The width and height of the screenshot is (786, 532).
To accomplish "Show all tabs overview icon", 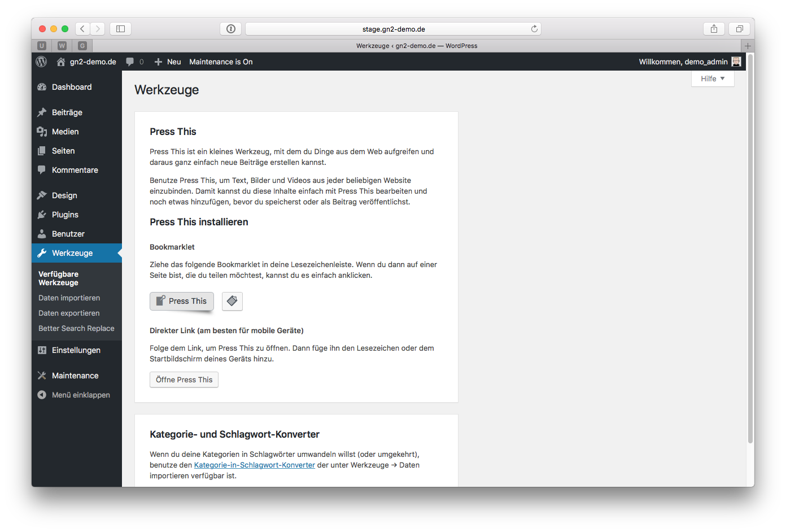I will 739,29.
